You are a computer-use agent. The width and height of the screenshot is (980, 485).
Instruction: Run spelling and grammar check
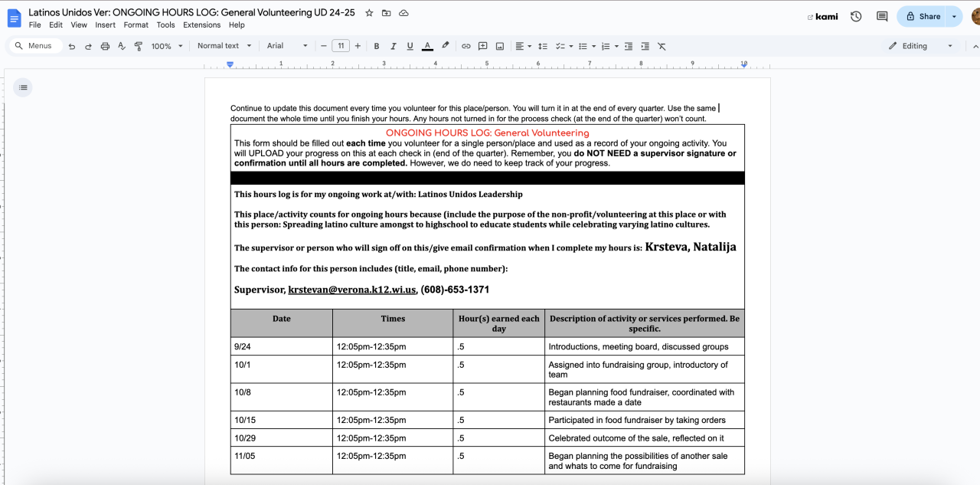122,46
